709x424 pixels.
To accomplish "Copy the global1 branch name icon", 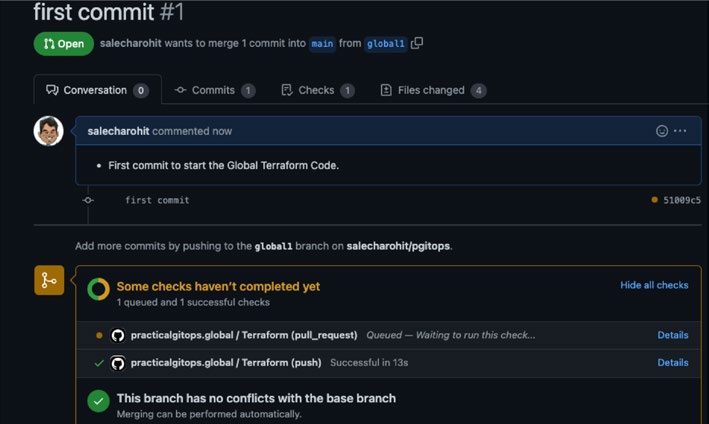I will pyautogui.click(x=417, y=43).
